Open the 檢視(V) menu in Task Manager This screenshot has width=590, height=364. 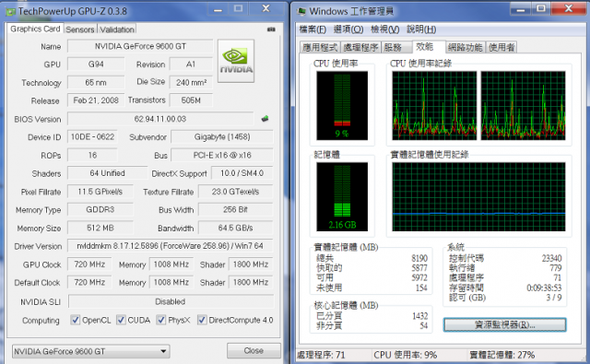pos(385,29)
